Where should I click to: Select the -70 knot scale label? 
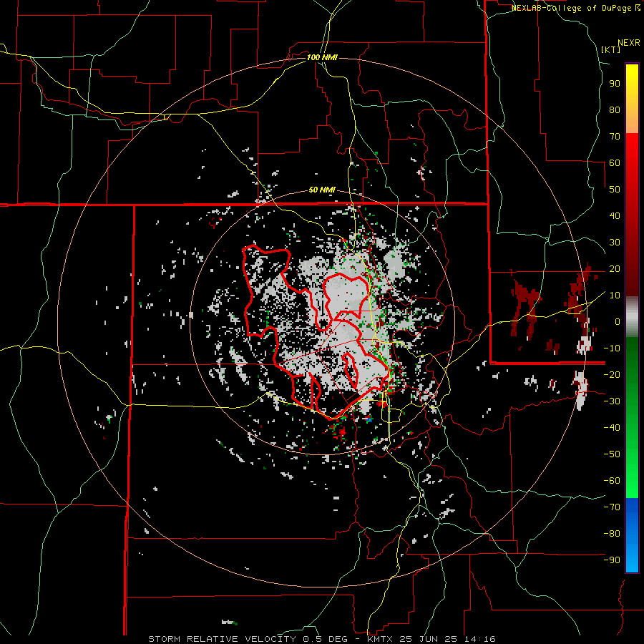point(612,507)
